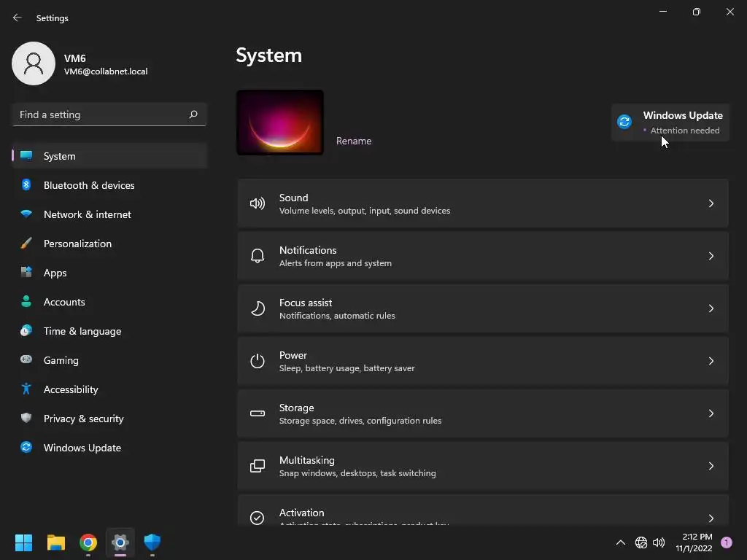This screenshot has height=560, width=747.
Task: Open Time & language category
Action: point(109,331)
